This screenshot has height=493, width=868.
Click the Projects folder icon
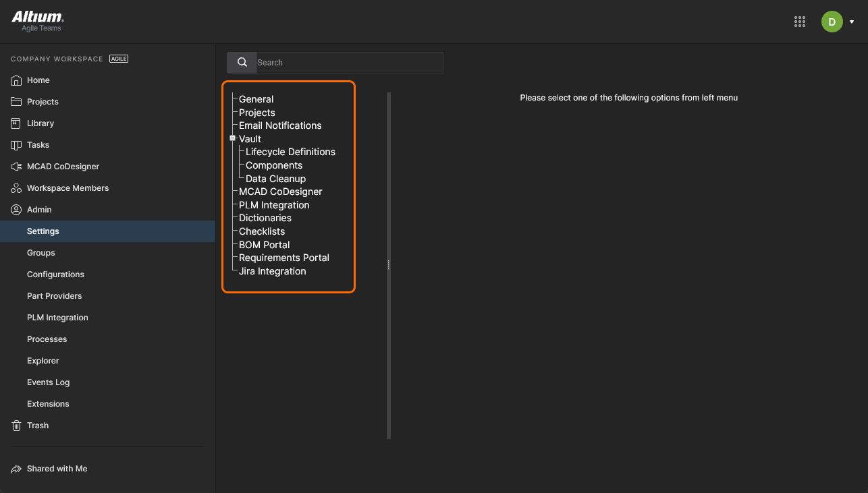(x=16, y=102)
